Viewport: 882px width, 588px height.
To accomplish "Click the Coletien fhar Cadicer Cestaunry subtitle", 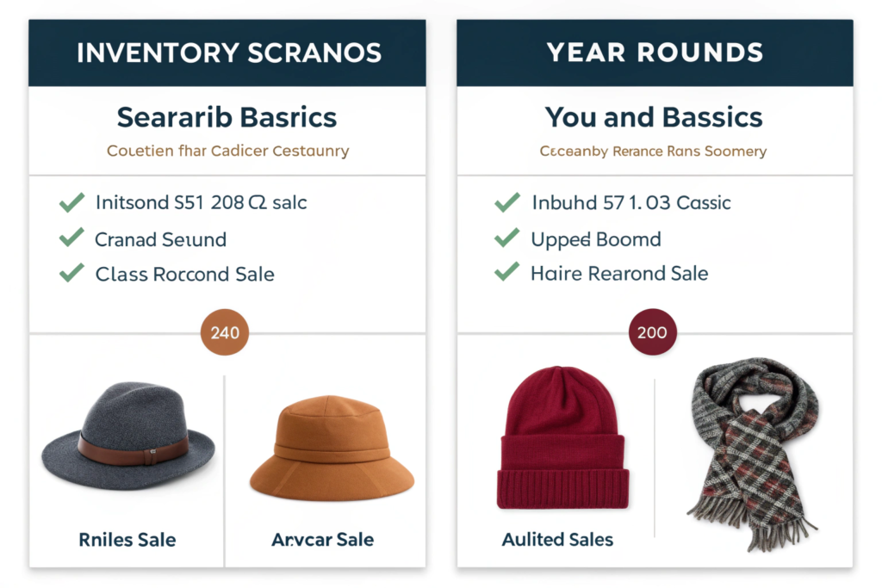I will click(227, 152).
